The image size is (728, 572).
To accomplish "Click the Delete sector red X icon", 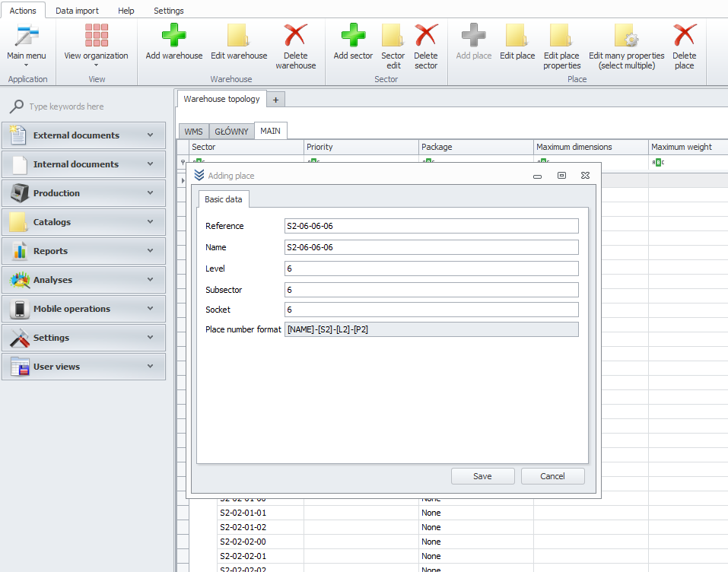I will click(x=426, y=36).
